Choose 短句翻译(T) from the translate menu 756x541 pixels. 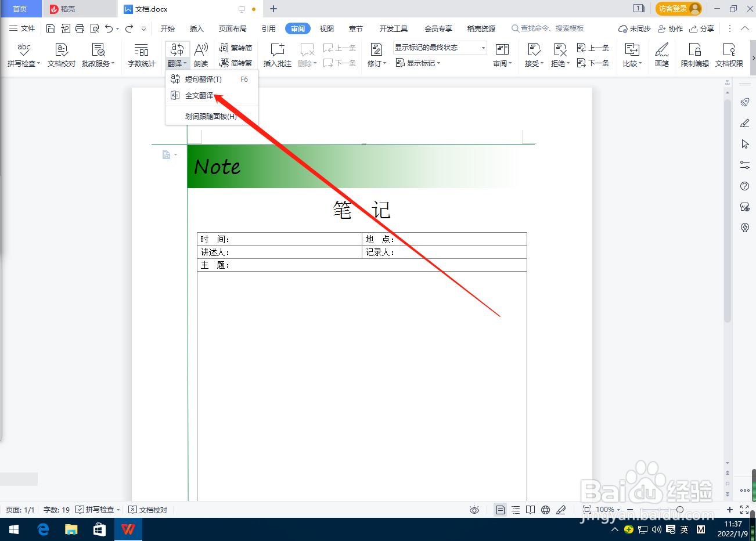point(212,80)
